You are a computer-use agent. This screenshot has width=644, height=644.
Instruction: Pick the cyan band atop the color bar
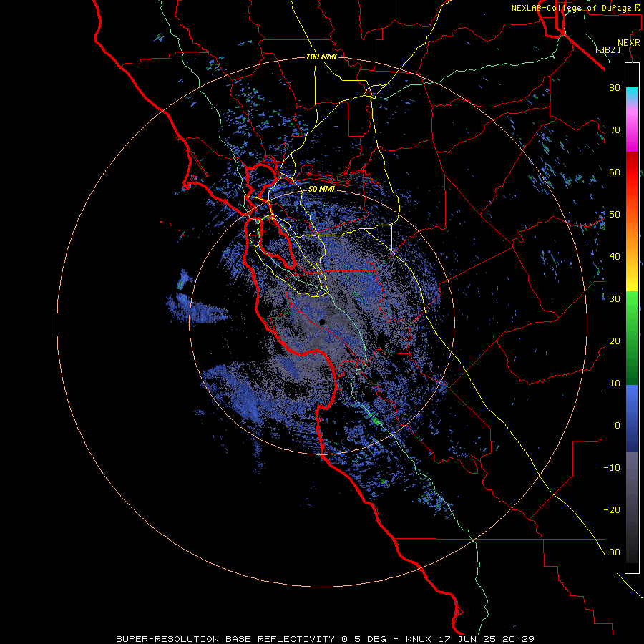(632, 94)
